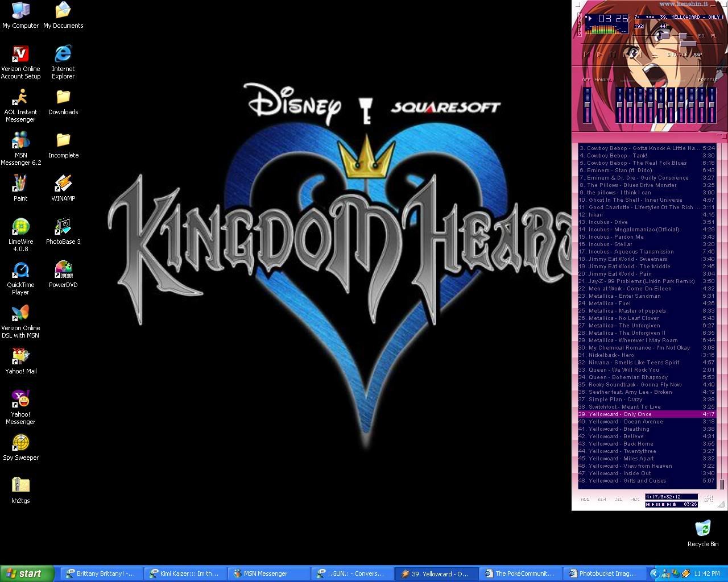Viewport: 728px width, 582px height.
Task: Toggle the EQ window button
Action: (x=701, y=36)
